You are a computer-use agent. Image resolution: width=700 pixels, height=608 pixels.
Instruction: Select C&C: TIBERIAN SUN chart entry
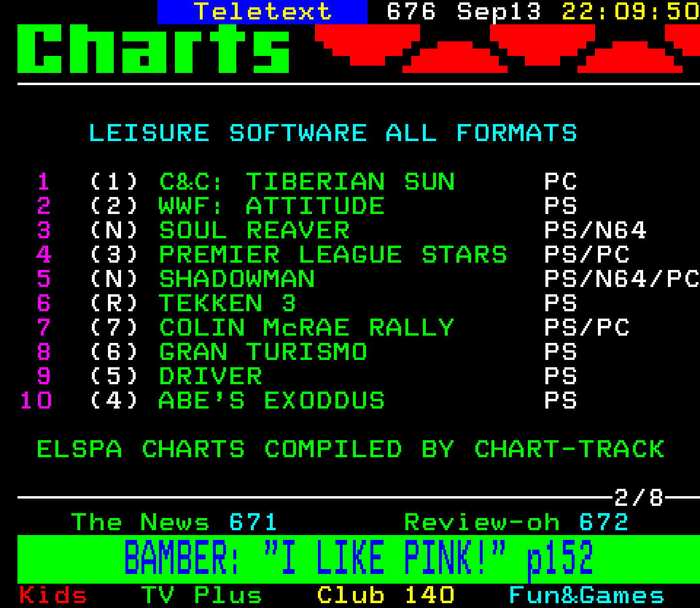pos(307,182)
